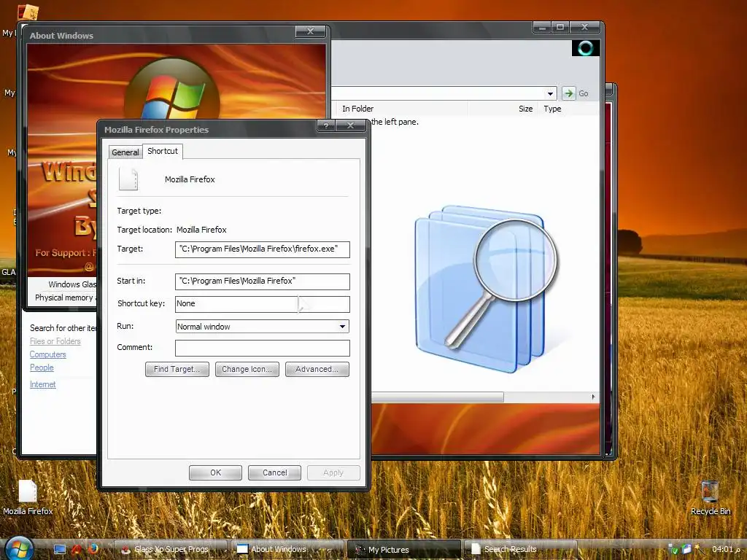Image resolution: width=747 pixels, height=560 pixels.
Task: Click the help question mark button
Action: point(326,125)
